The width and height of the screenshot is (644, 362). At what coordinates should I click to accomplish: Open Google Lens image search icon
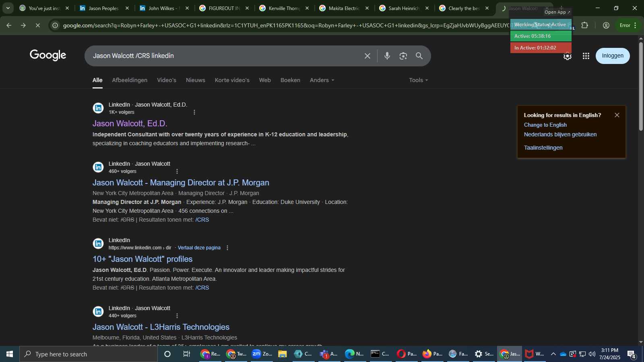403,56
